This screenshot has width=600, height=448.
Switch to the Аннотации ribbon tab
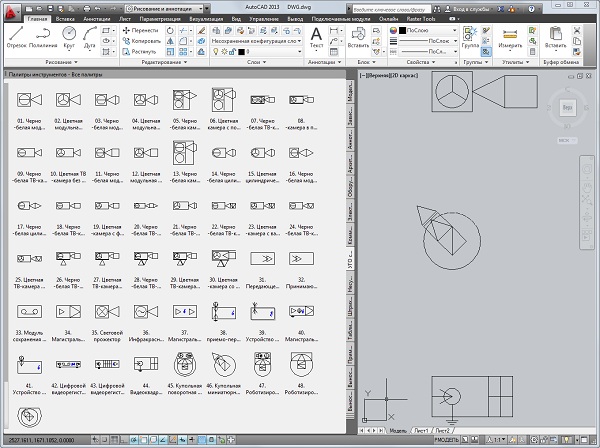tap(97, 18)
